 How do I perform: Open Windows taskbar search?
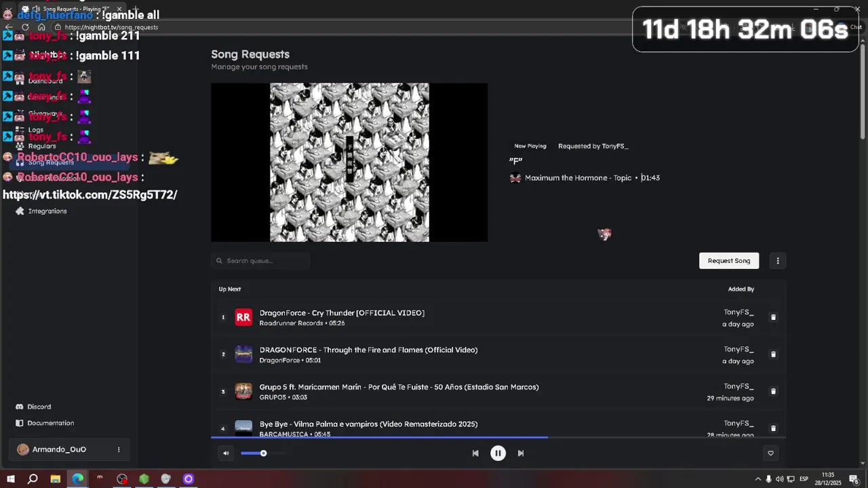point(33,479)
